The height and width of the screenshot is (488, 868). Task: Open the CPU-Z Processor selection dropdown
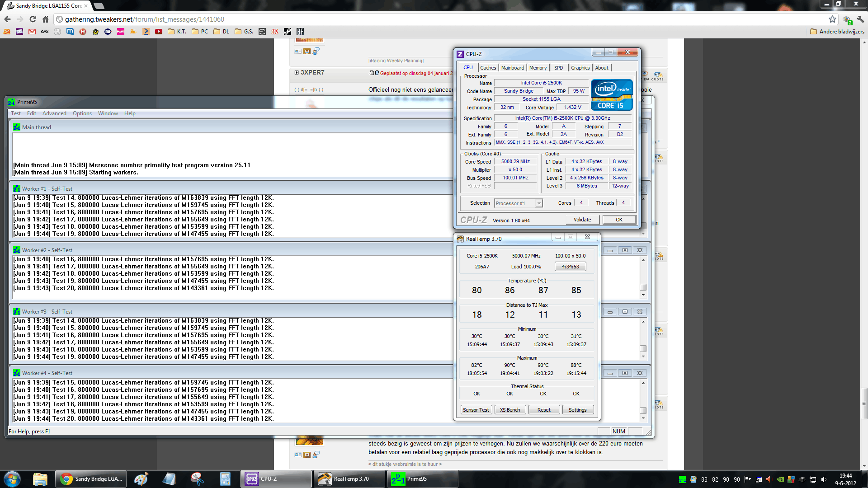click(518, 203)
